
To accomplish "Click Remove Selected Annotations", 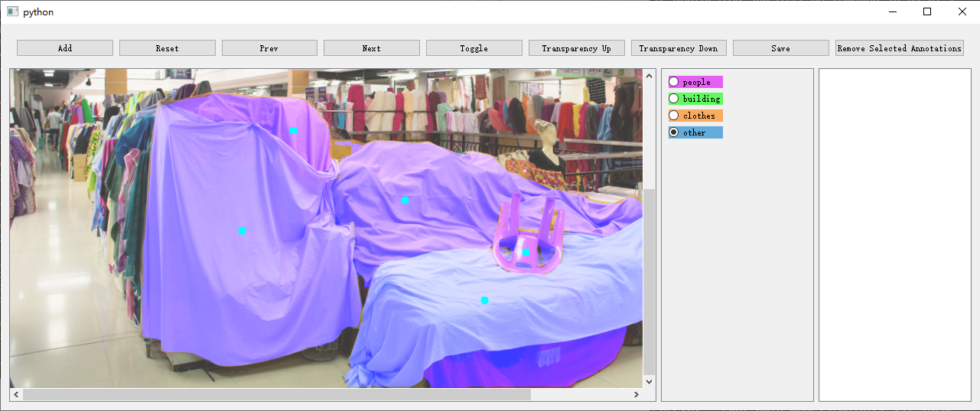I will pos(899,48).
